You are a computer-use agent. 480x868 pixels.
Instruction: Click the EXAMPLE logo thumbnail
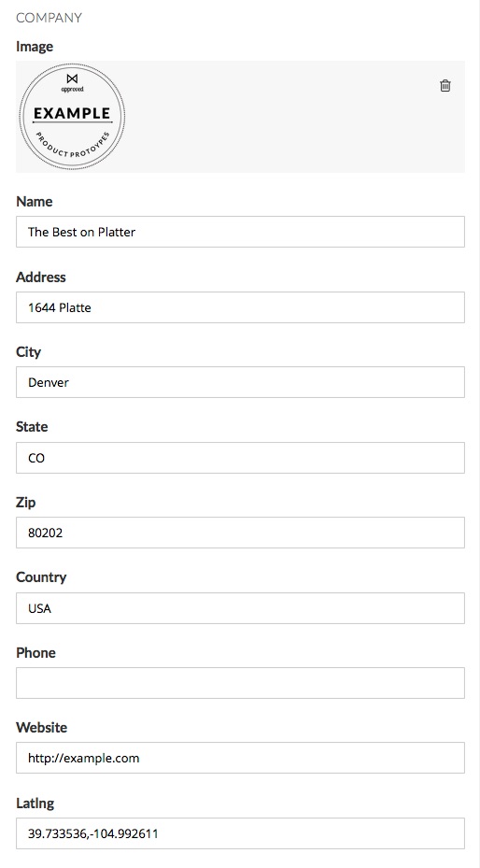[x=72, y=116]
